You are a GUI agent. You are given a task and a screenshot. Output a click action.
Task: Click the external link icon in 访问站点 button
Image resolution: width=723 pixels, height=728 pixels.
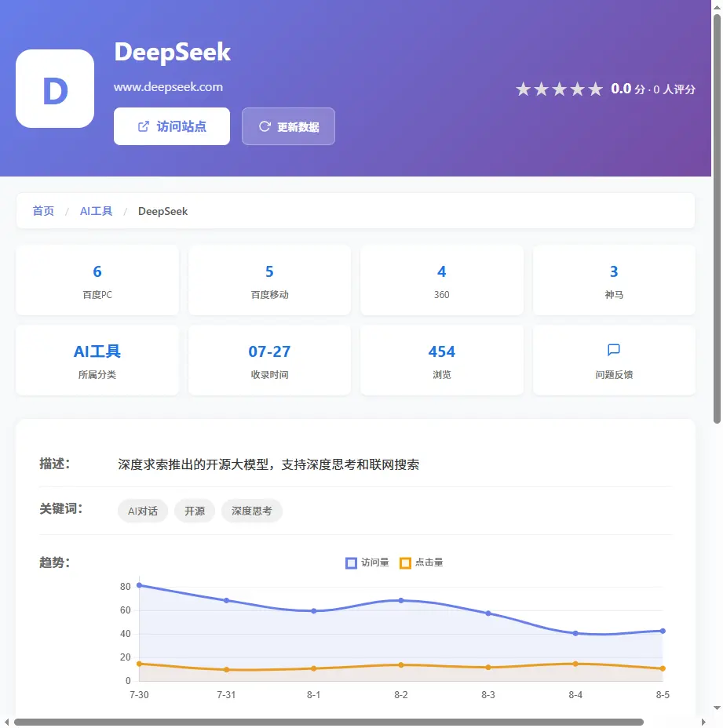point(144,126)
